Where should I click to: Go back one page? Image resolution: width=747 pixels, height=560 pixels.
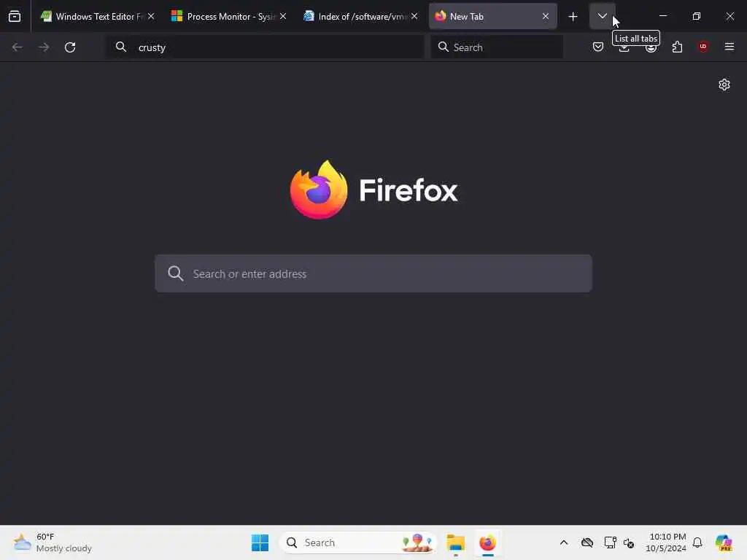(x=18, y=47)
